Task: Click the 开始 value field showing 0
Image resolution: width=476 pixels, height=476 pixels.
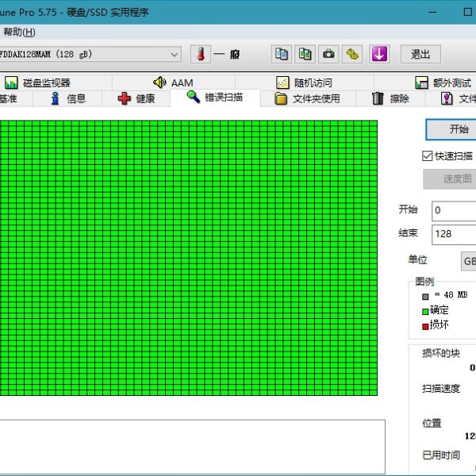Action: click(454, 210)
